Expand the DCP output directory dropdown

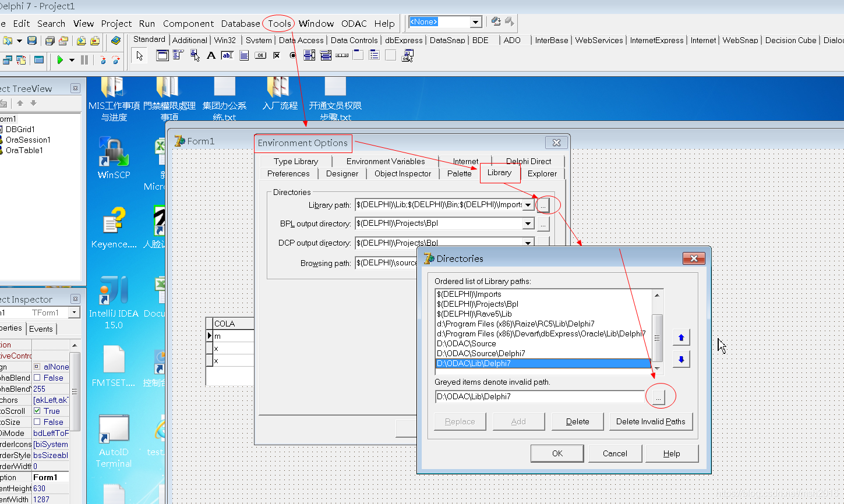click(528, 243)
